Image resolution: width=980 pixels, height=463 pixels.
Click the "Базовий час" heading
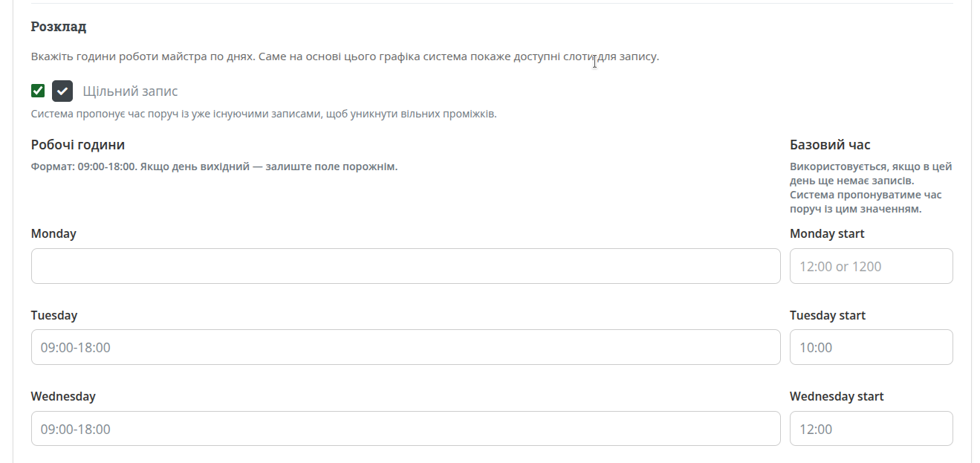click(830, 145)
